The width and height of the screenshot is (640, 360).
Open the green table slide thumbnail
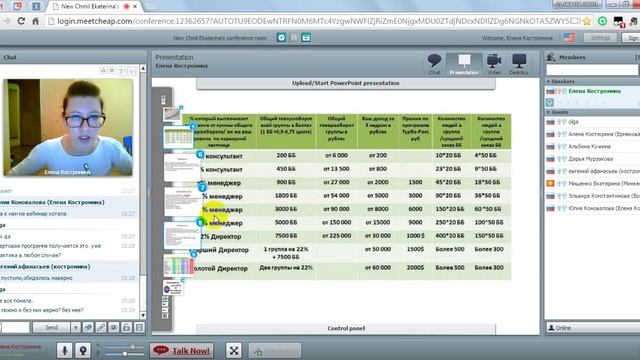point(178,137)
